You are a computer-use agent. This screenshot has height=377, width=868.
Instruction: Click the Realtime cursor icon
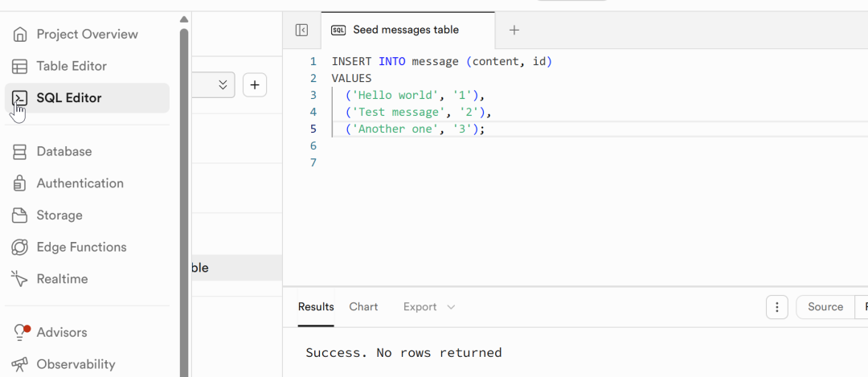[20, 279]
